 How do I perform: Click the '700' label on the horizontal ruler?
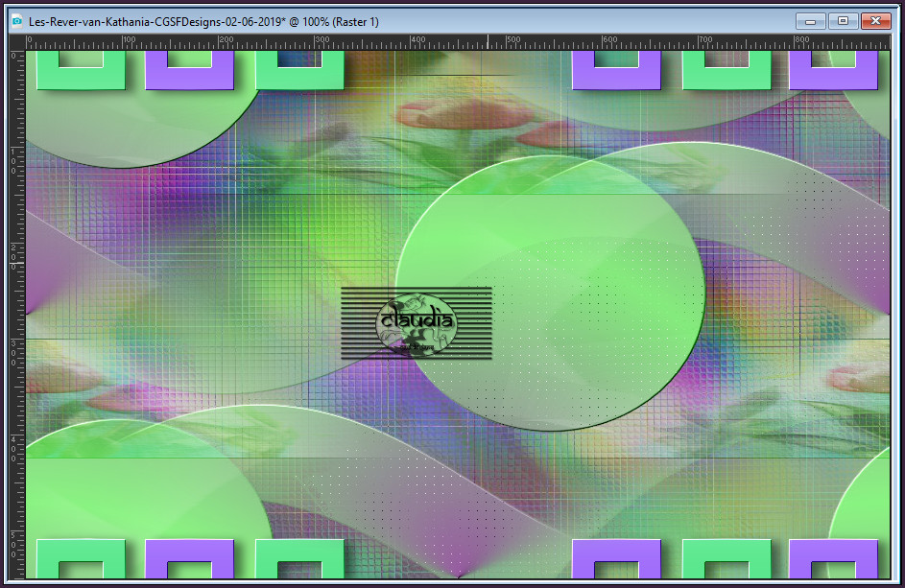705,39
